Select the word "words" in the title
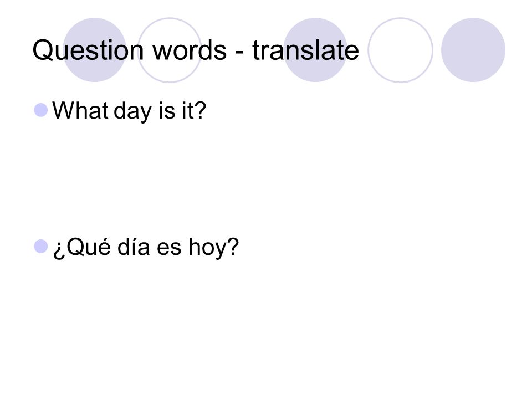Viewport: 532px width, 399px height. 190,50
